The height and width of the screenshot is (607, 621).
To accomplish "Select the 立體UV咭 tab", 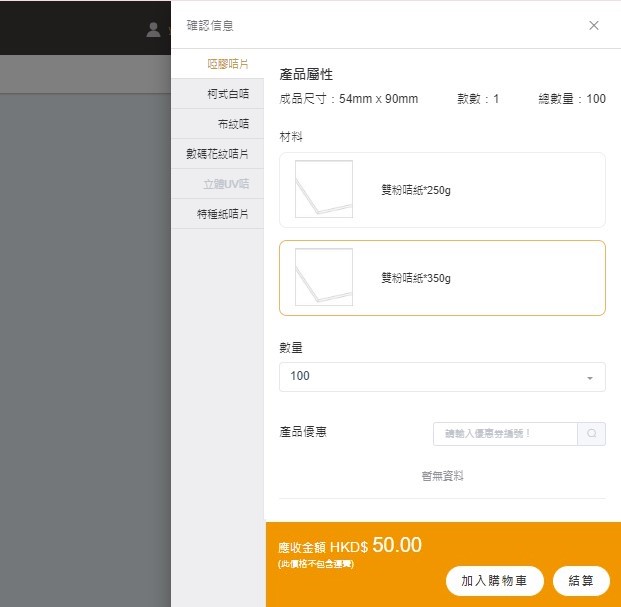I will click(x=226, y=184).
